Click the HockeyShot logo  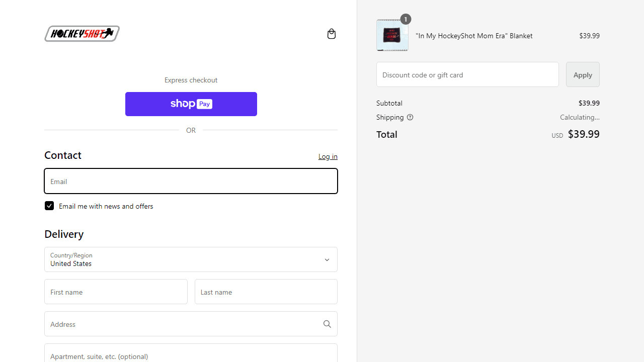(x=82, y=34)
